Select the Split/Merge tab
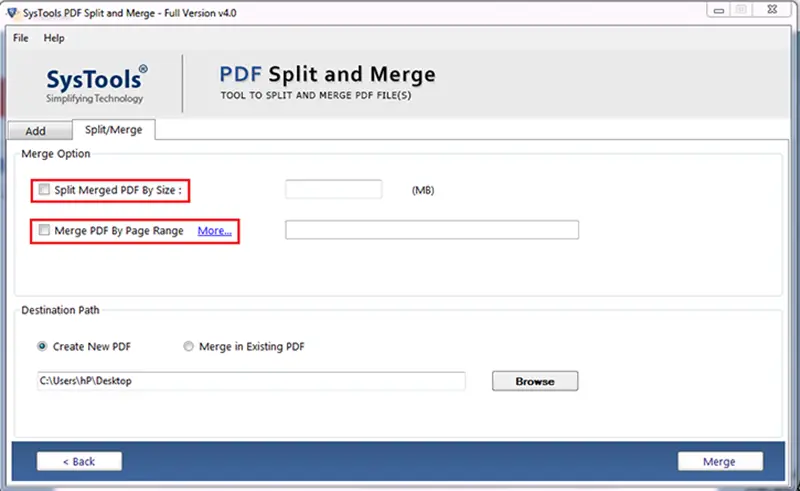800x491 pixels. point(113,130)
